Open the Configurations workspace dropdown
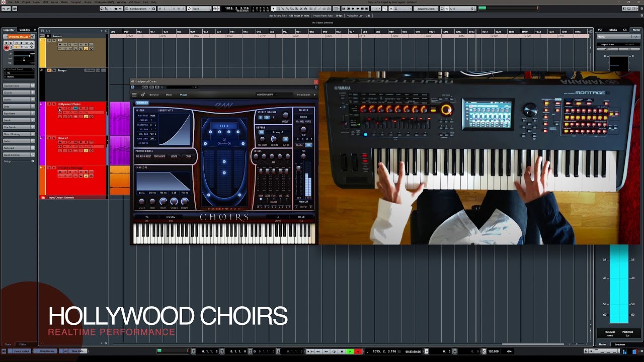The width and height of the screenshot is (644, 362). (x=140, y=9)
